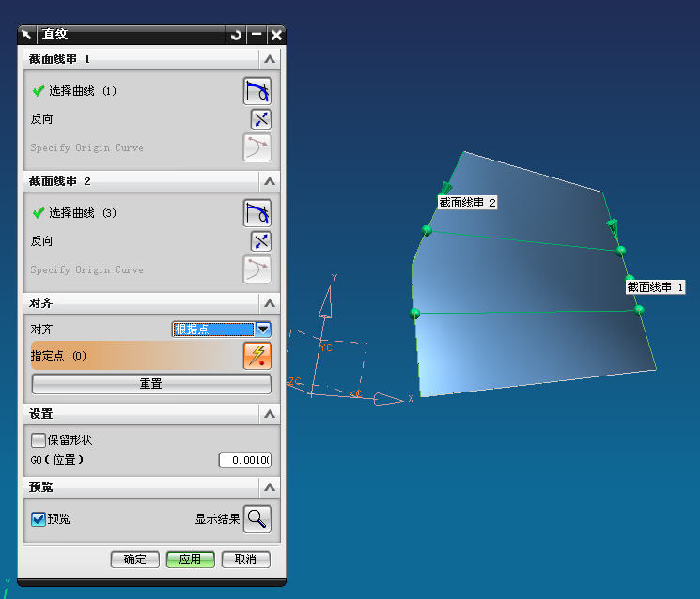The height and width of the screenshot is (599, 700).
Task: Click the XC axis arrowhead of coordinate system
Action: (388, 398)
